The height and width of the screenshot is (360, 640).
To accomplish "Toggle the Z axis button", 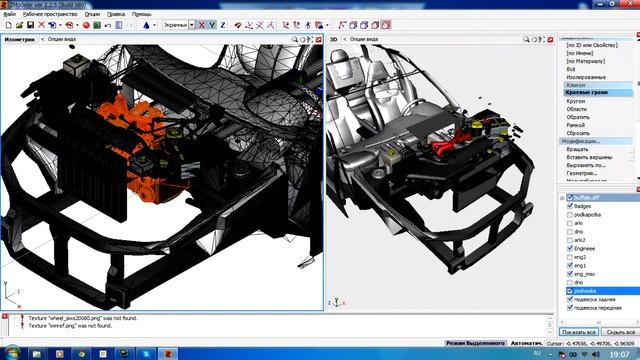I will point(223,25).
